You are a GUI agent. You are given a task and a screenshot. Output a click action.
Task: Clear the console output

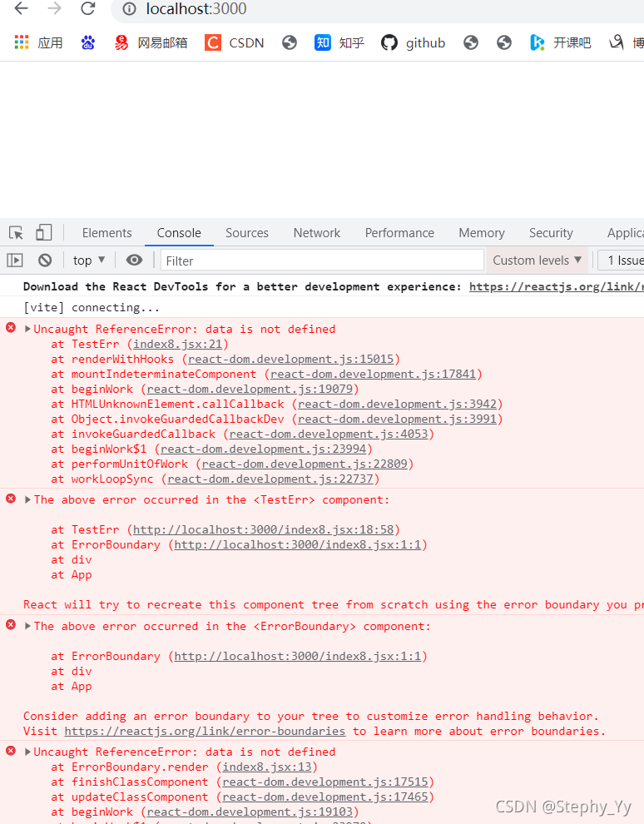45,261
